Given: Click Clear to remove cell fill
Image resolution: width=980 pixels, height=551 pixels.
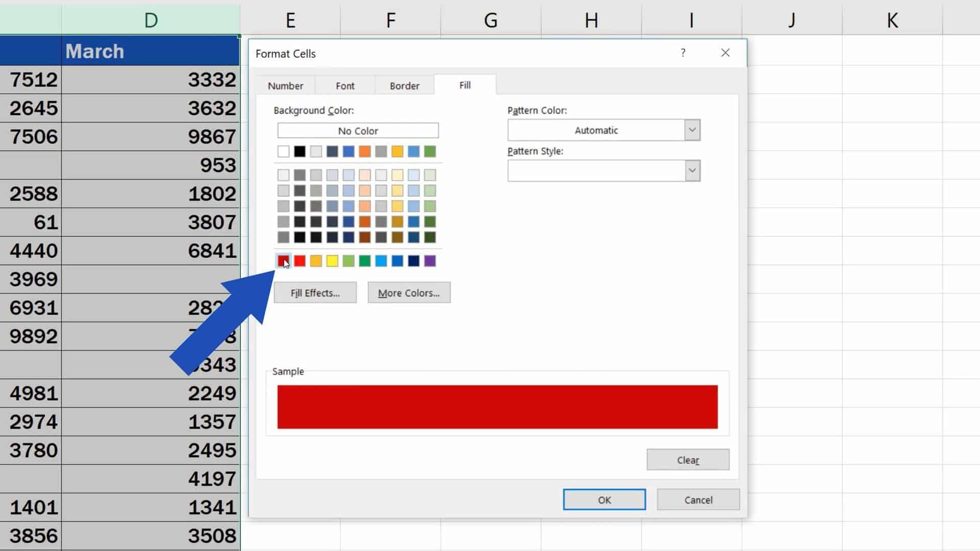Looking at the screenshot, I should coord(688,460).
